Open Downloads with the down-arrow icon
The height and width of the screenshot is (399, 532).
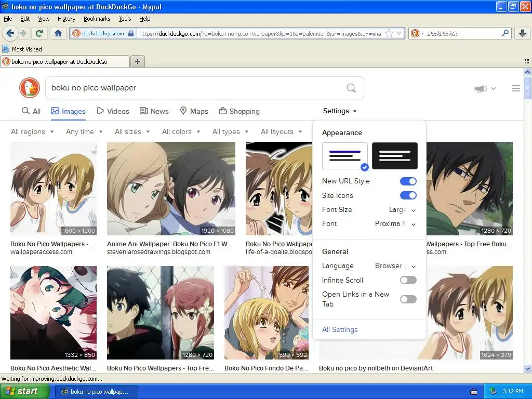[523, 33]
